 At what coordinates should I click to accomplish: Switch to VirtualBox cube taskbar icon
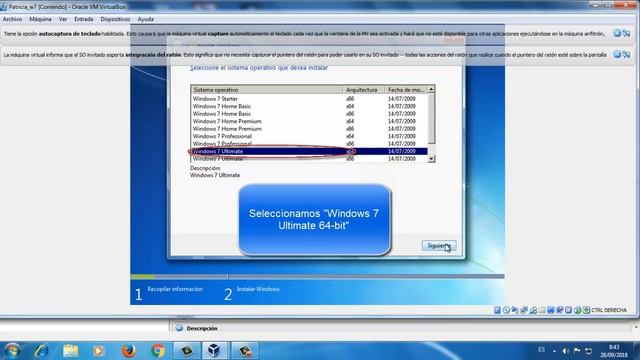tap(215, 351)
